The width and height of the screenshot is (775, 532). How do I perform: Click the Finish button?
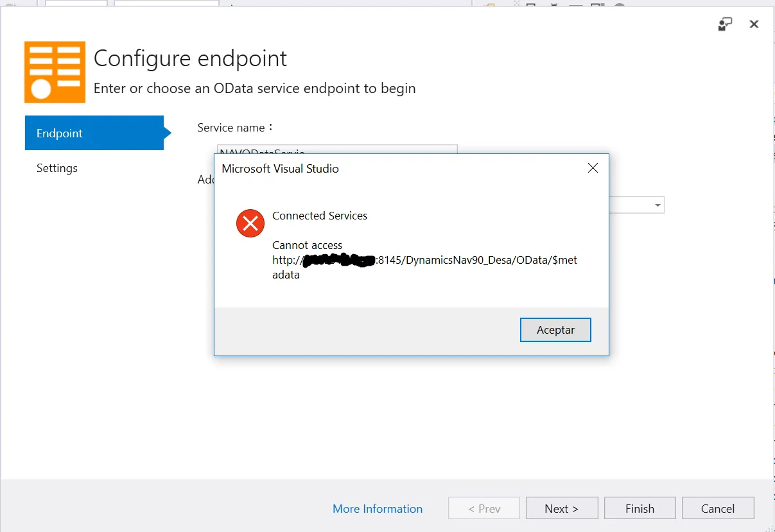640,508
